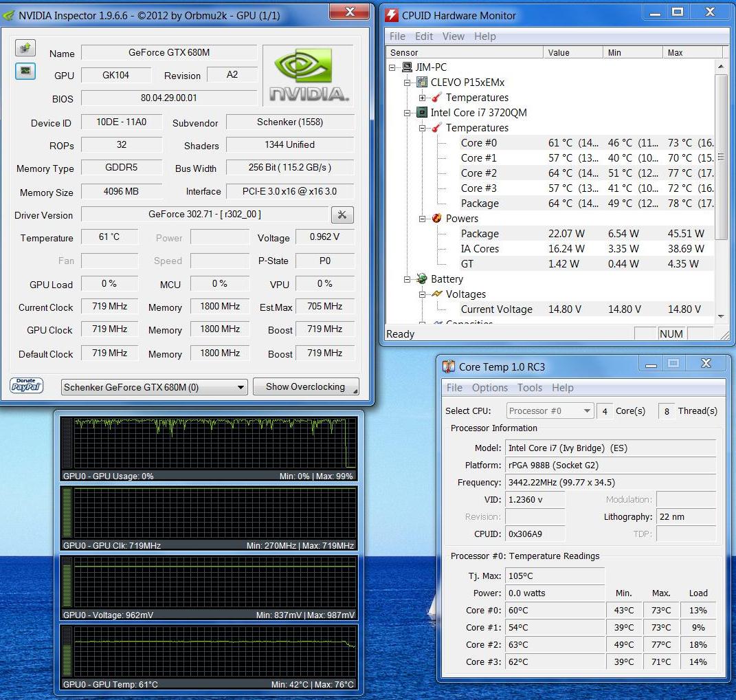736x700 pixels.
Task: Click the Sensor column header
Action: tap(465, 52)
